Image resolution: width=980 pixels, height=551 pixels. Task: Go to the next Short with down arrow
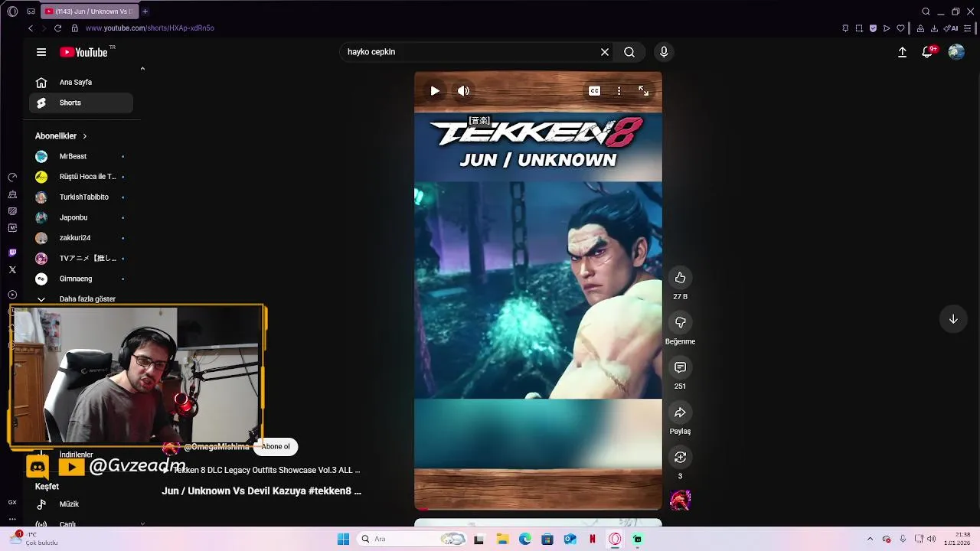(x=953, y=319)
